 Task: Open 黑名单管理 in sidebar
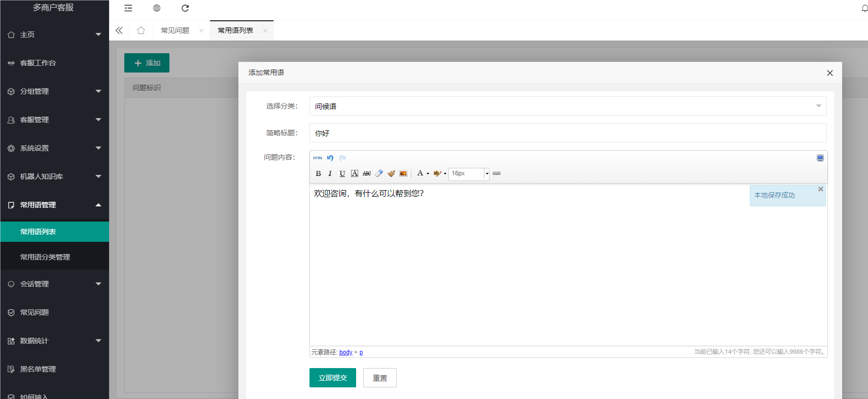(54, 369)
